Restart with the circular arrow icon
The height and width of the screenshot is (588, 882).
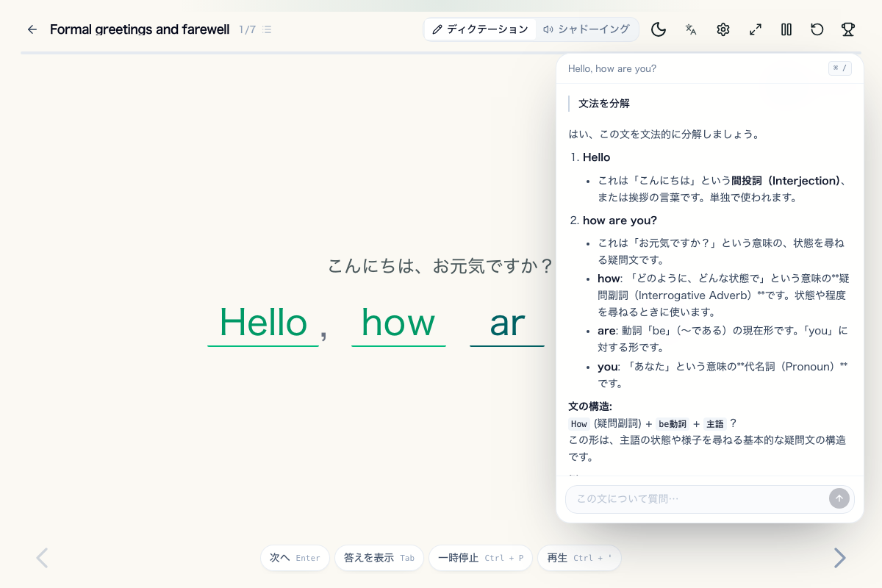817,29
